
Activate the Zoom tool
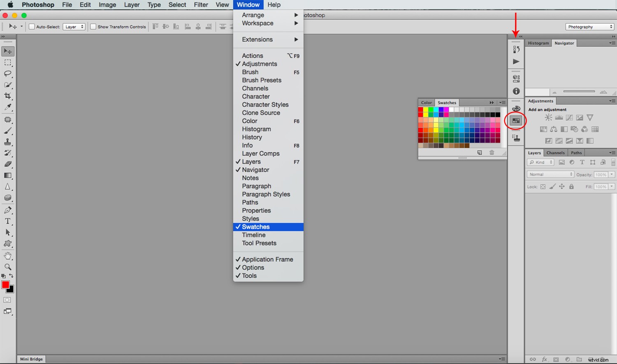click(x=8, y=267)
